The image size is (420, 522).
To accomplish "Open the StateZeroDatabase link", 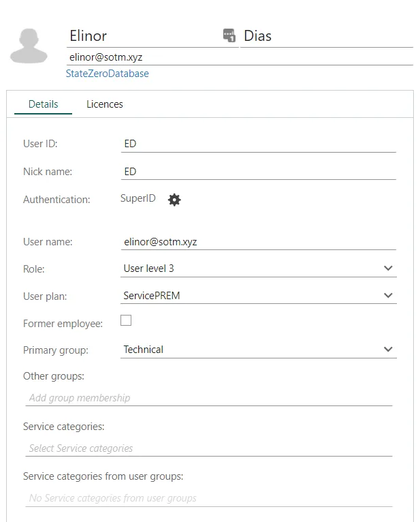I will pyautogui.click(x=107, y=74).
